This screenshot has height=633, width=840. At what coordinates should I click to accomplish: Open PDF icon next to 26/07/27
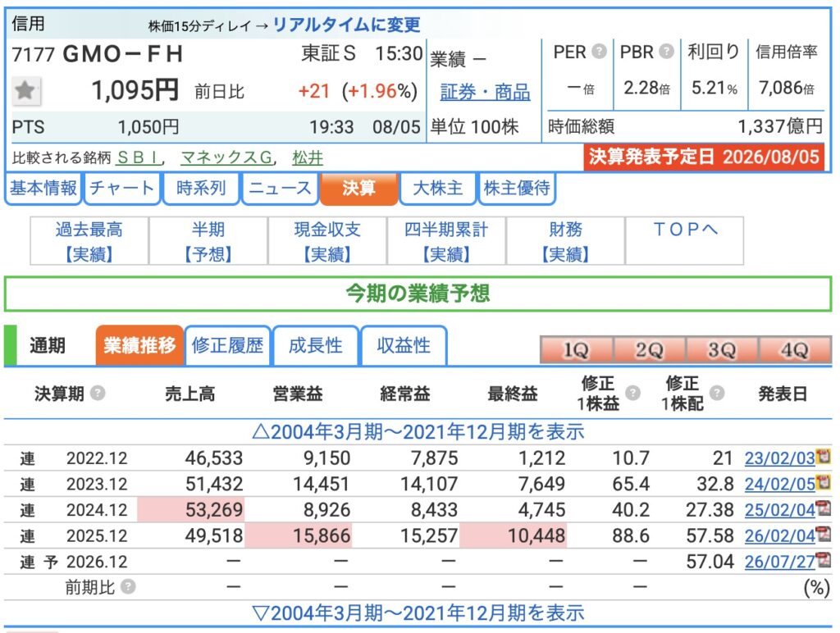823,560
